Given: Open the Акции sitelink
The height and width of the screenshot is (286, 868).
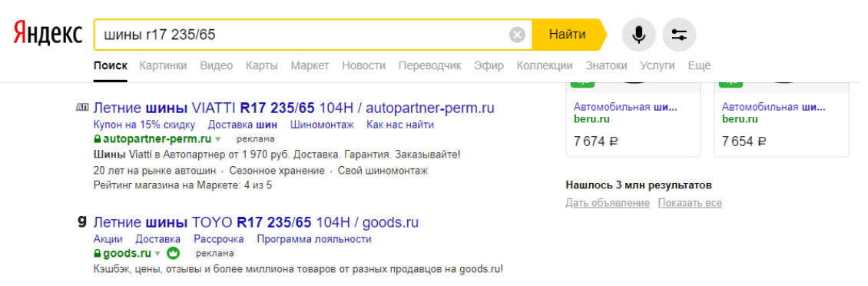Looking at the screenshot, I should (108, 239).
